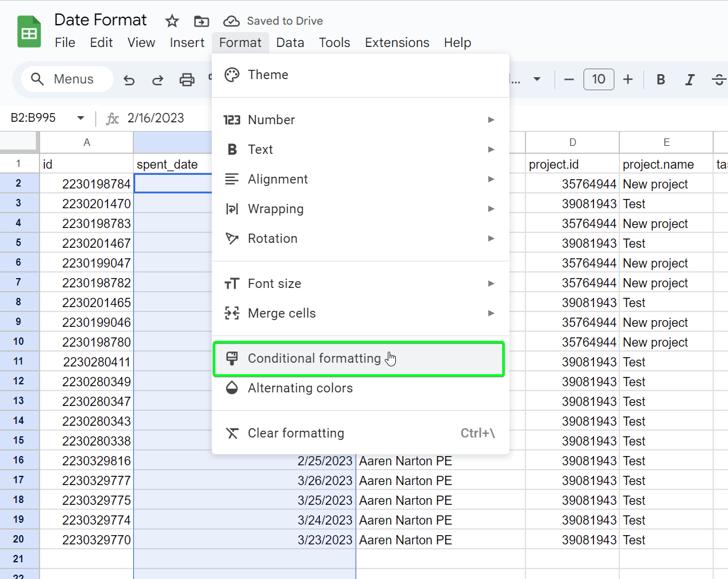Open the name box dropdown for B2:B995

click(x=81, y=117)
